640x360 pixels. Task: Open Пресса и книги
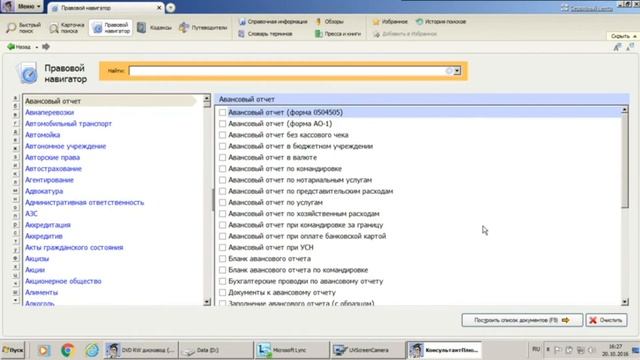(x=338, y=34)
